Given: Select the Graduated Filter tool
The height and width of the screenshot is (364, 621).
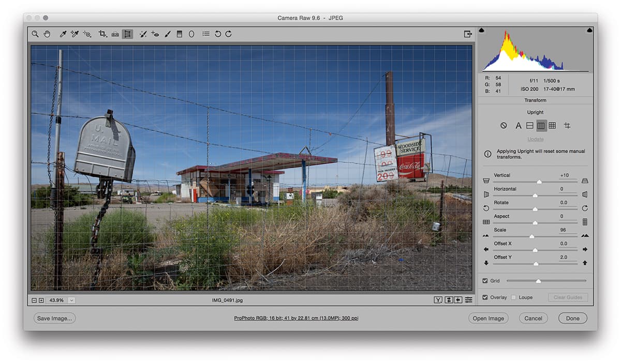Looking at the screenshot, I should [180, 34].
